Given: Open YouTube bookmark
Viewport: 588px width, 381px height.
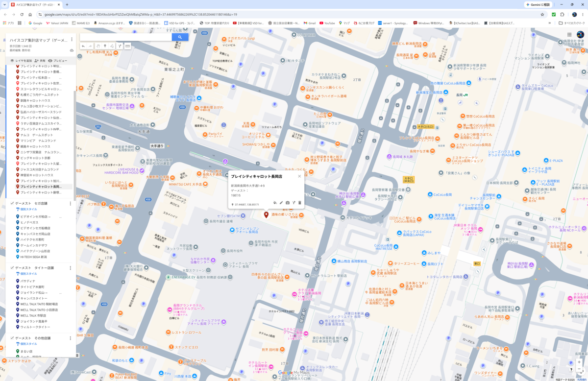Looking at the screenshot, I should 326,23.
